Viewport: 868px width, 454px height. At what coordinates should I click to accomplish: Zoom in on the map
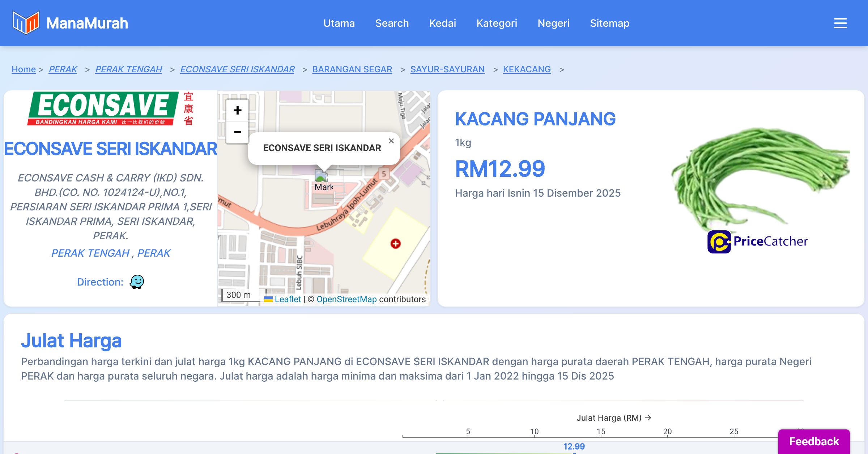click(x=237, y=110)
